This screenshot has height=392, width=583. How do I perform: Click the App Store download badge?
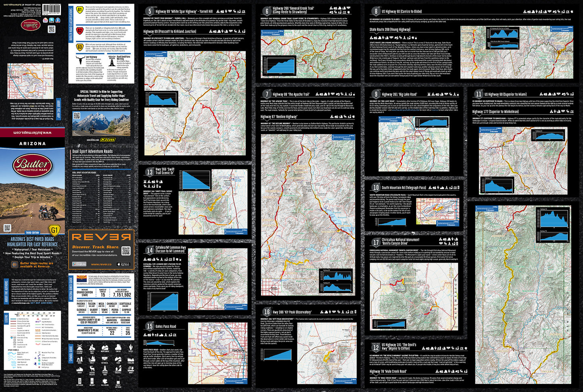(123, 264)
